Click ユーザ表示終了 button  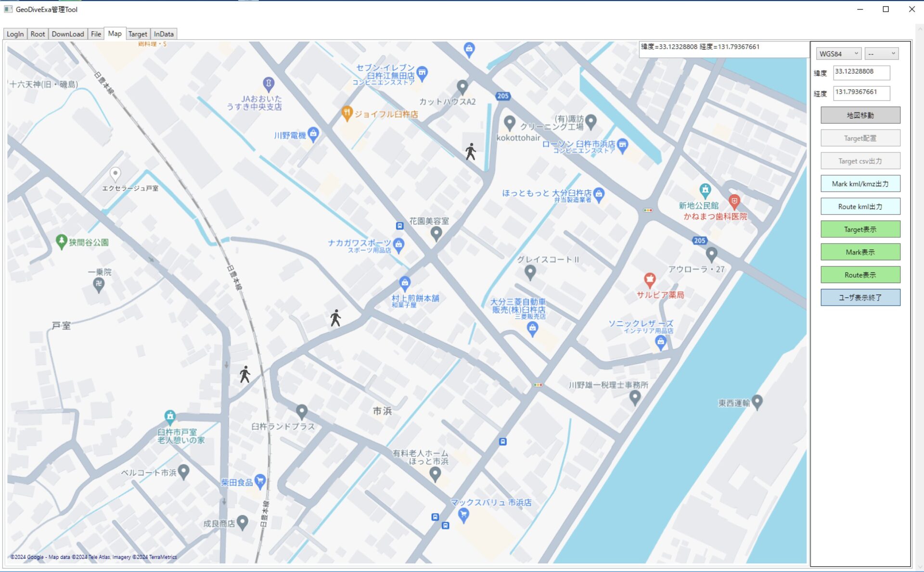tap(860, 298)
